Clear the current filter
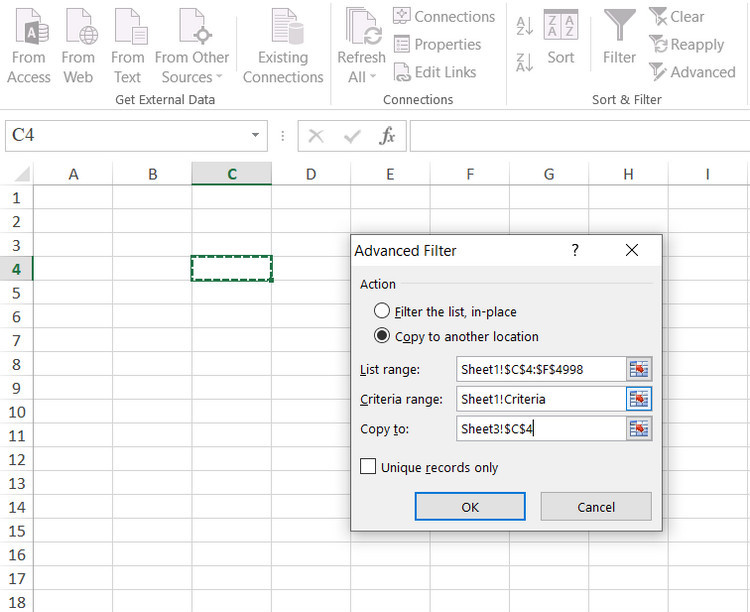 (x=676, y=16)
